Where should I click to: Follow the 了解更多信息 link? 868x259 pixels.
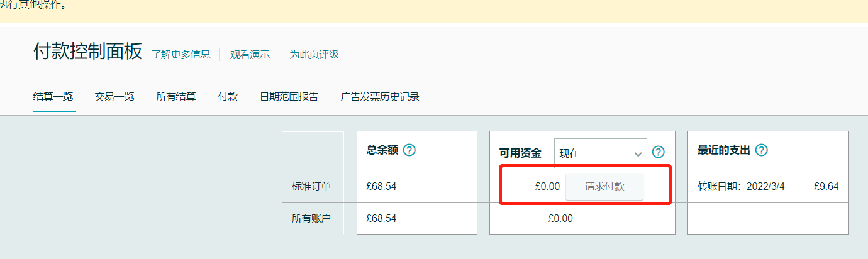click(x=181, y=54)
